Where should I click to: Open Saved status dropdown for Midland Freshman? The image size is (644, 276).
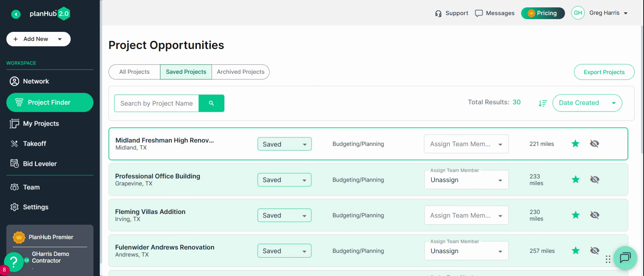pos(284,144)
